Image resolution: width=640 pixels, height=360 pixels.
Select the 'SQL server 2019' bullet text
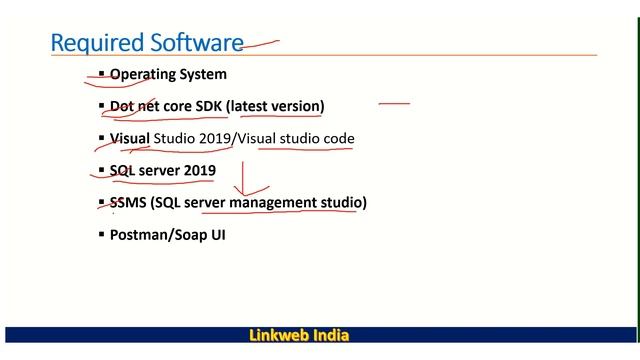pos(163,171)
